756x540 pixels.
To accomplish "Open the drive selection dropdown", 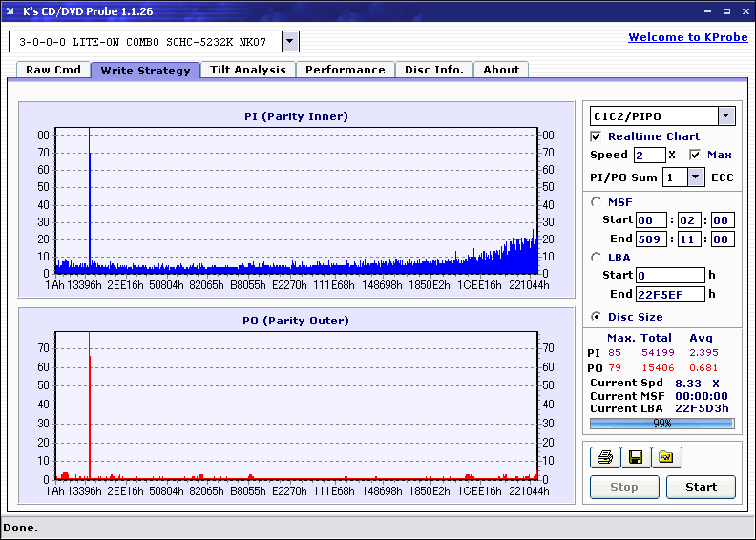I will pyautogui.click(x=290, y=42).
